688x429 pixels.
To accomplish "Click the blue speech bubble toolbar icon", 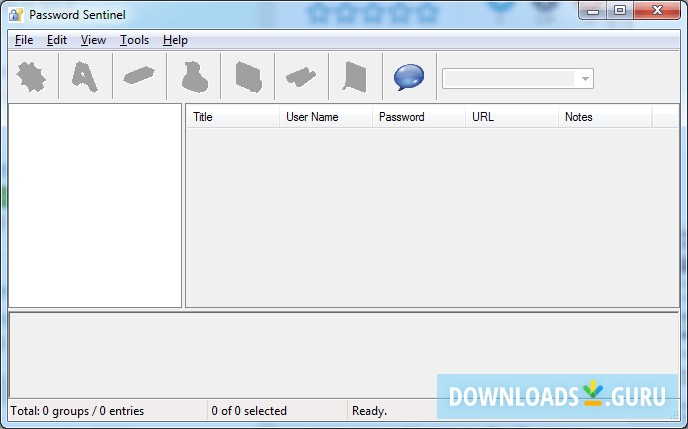I will (x=409, y=77).
